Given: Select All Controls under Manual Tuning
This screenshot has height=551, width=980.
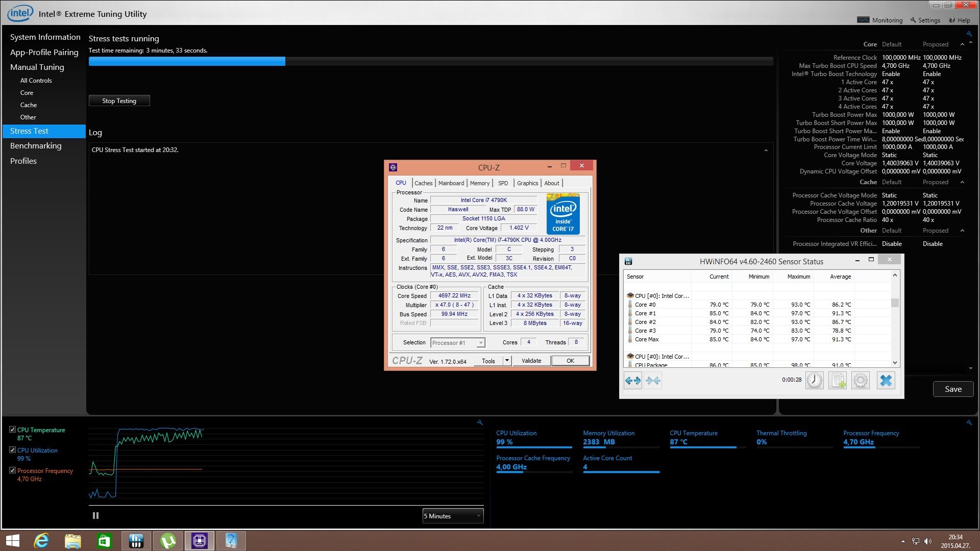Looking at the screenshot, I should [36, 81].
